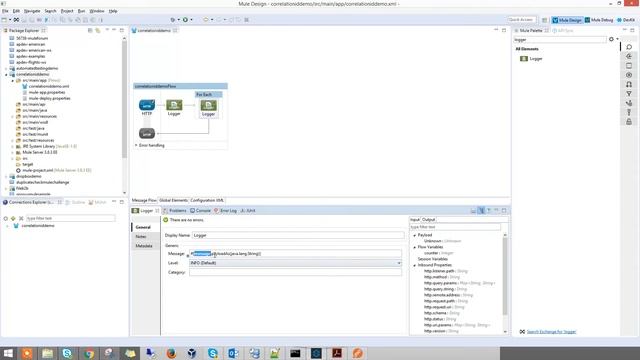Click the metadata type filter text field

(455, 227)
